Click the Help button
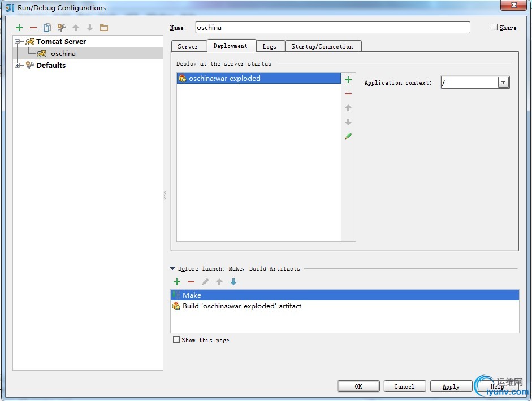The image size is (532, 401). click(498, 386)
